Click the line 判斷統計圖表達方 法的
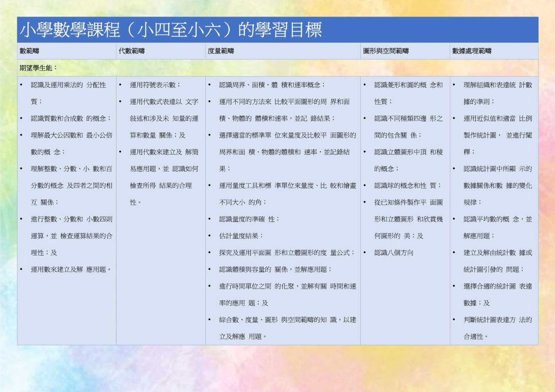 pos(498,320)
